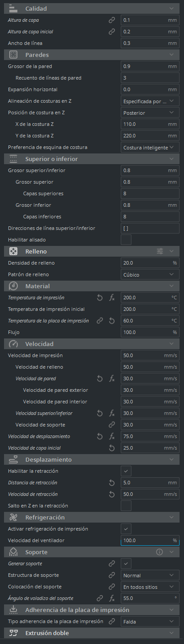The width and height of the screenshot is (184, 644).
Task: Toggle the Habilitar la retracción checkbox
Action: [126, 471]
